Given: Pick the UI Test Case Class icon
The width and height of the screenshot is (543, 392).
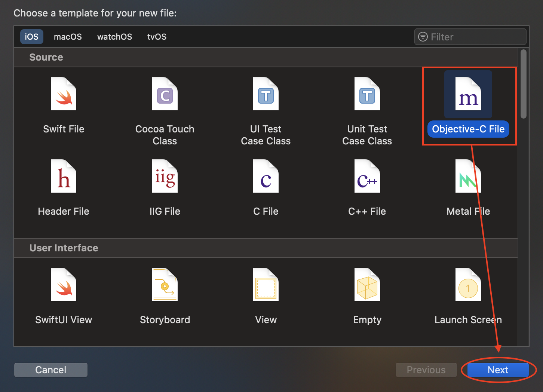Looking at the screenshot, I should 266,94.
